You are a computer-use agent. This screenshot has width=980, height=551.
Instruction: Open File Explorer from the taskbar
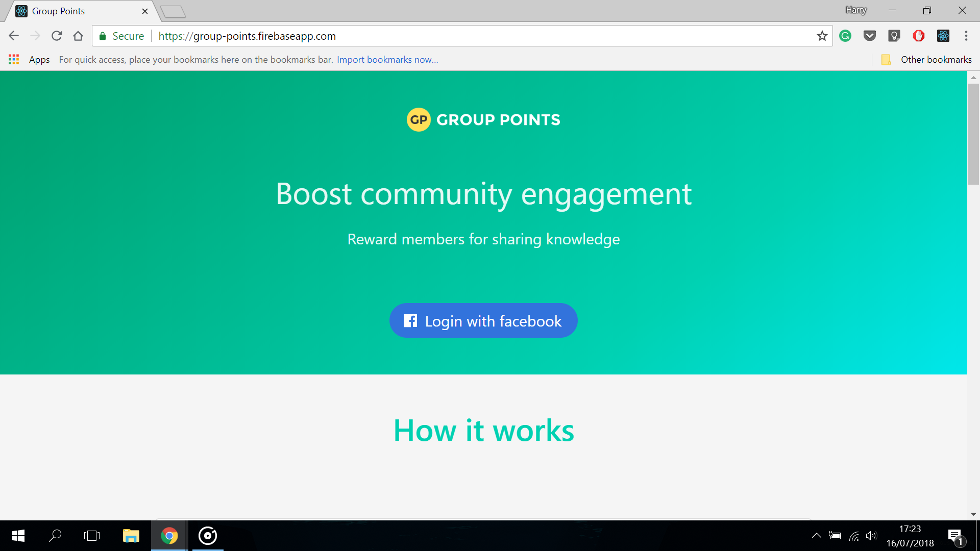pos(131,536)
